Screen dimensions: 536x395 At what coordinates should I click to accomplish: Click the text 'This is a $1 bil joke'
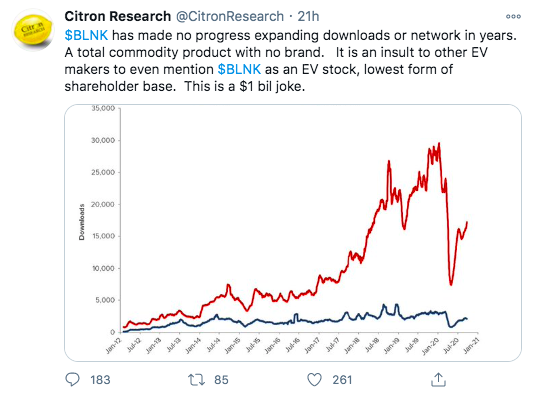click(x=244, y=86)
